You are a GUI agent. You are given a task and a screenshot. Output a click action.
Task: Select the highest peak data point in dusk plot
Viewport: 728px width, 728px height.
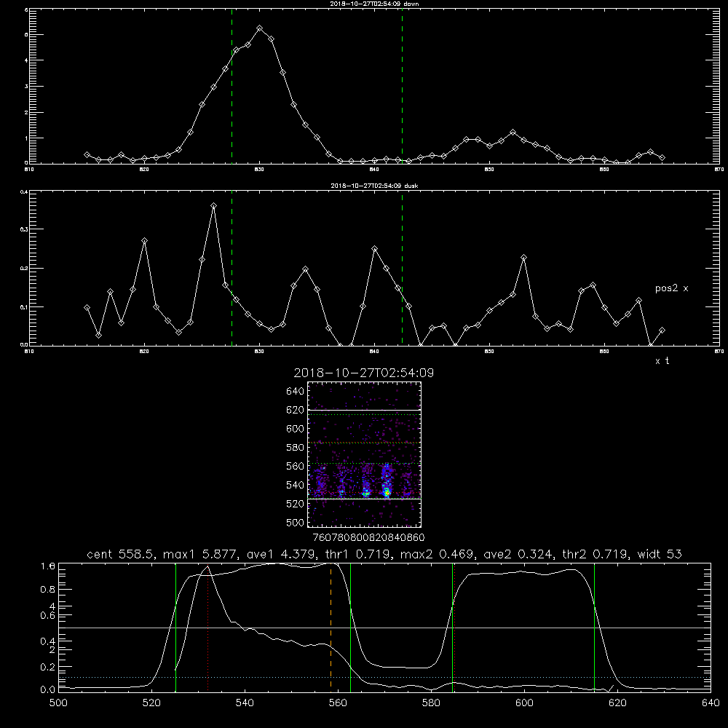[213, 206]
